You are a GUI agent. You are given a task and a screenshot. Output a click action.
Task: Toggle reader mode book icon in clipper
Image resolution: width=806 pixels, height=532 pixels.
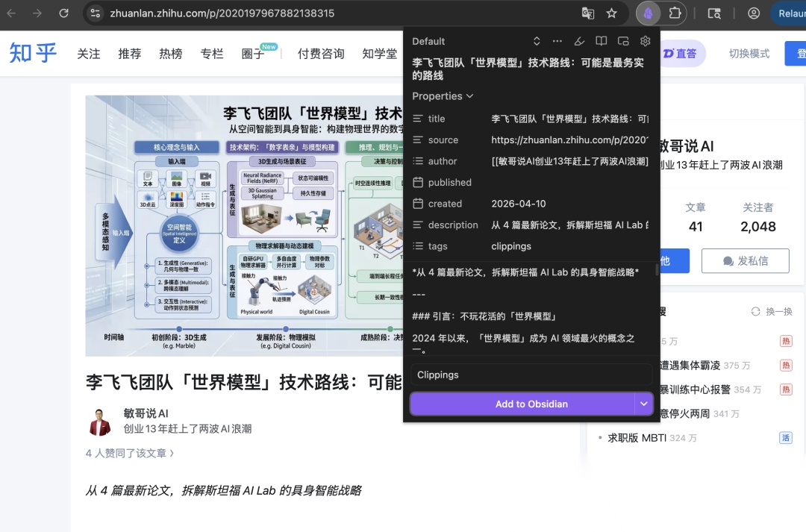pos(601,41)
